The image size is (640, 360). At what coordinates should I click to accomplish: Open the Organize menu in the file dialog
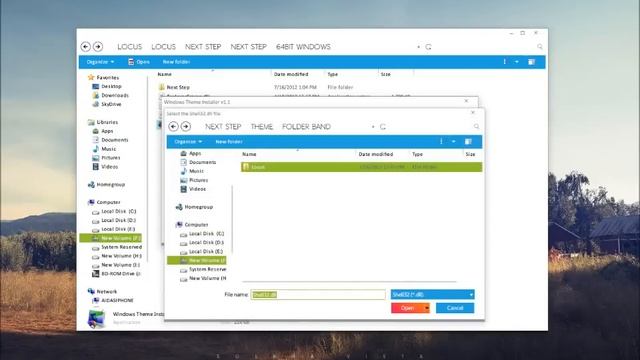(x=188, y=142)
